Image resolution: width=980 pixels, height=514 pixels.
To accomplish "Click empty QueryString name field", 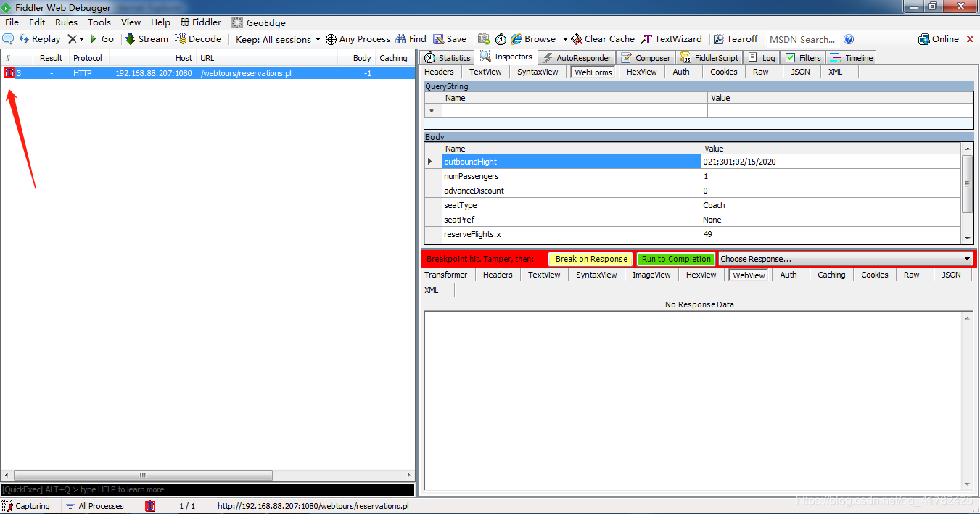I will click(575, 111).
